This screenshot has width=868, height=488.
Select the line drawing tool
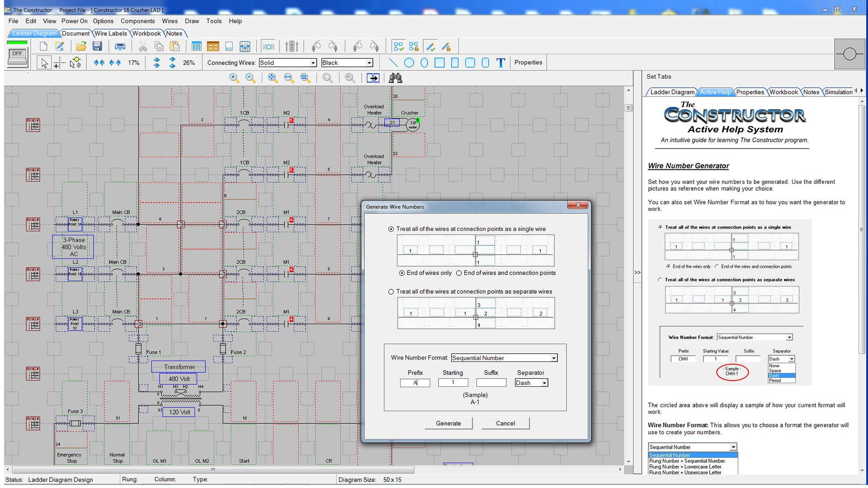coord(393,62)
